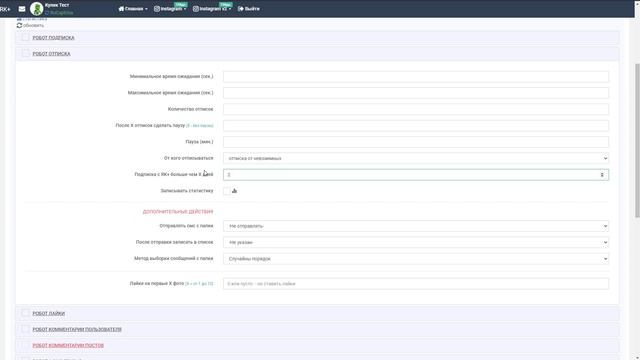This screenshot has width=640, height=360.
Task: Click the Обновить refresh link
Action: [30, 25]
